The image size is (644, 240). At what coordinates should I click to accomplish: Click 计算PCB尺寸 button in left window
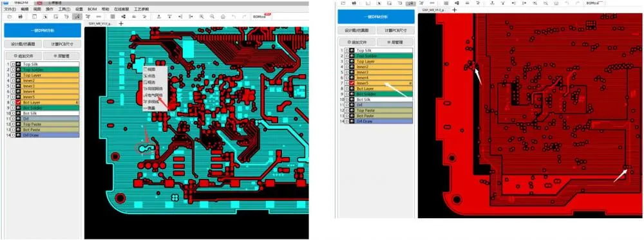point(62,44)
